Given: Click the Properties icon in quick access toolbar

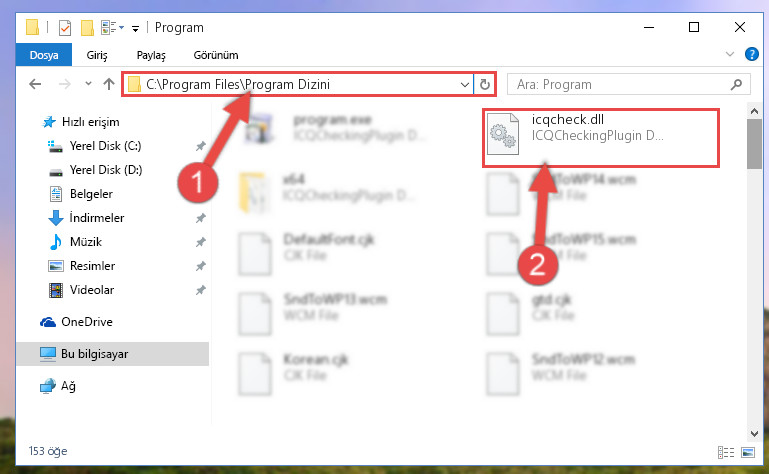Looking at the screenshot, I should pos(65,27).
